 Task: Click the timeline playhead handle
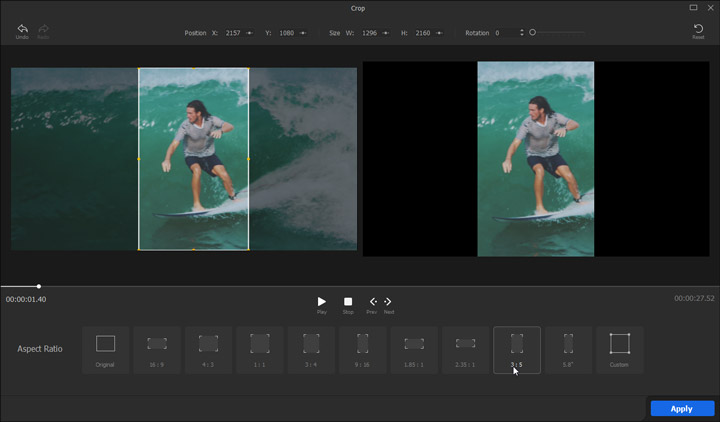click(39, 287)
